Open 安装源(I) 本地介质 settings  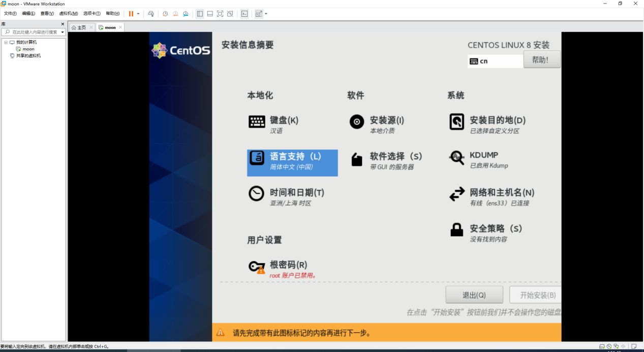[386, 125]
